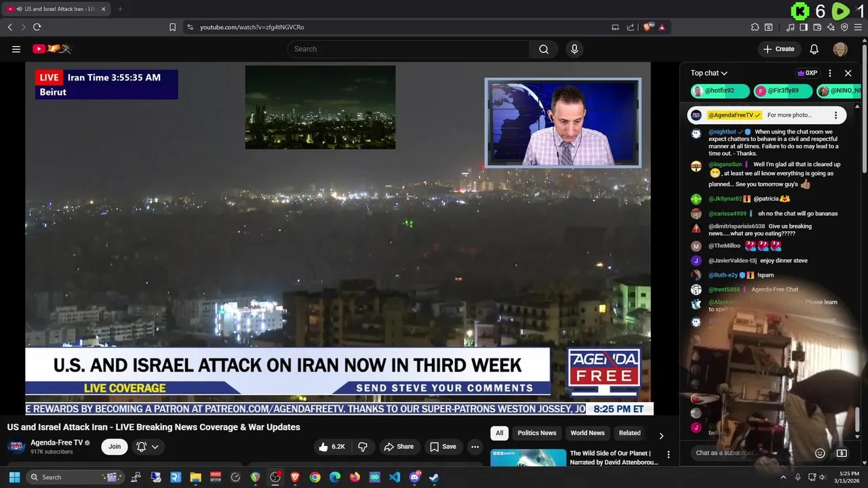The width and height of the screenshot is (868, 488).
Task: Open Brave playlist music note icon
Action: (x=790, y=27)
